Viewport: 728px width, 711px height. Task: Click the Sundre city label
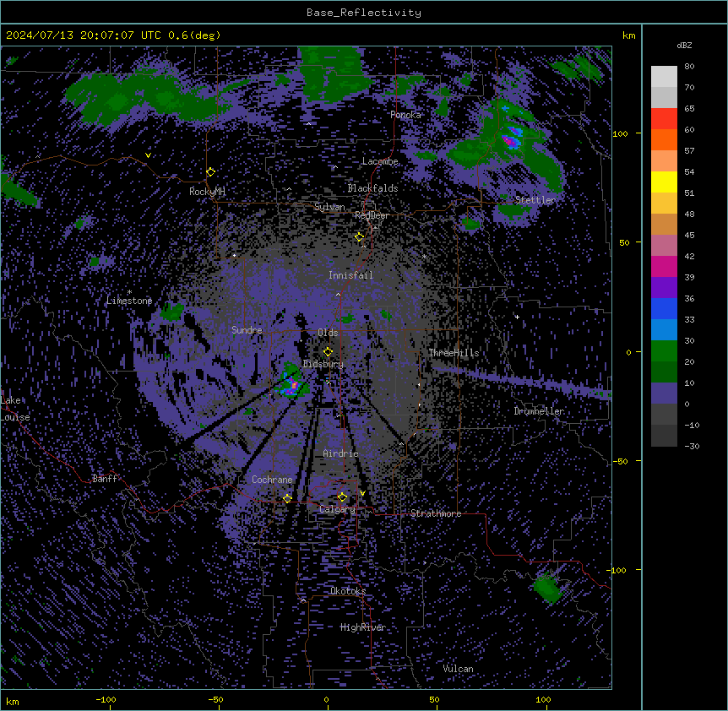[247, 330]
